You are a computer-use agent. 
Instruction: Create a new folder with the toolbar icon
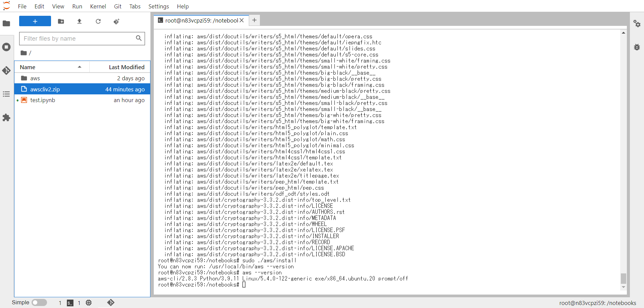pyautogui.click(x=61, y=21)
